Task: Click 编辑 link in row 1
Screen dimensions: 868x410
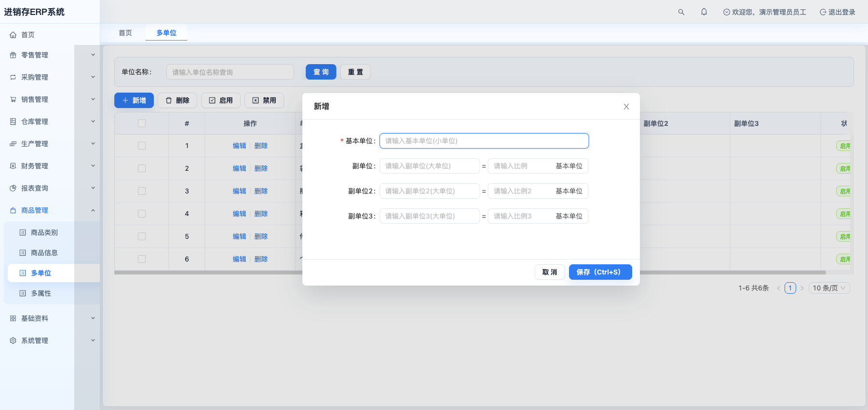Action: 239,146
